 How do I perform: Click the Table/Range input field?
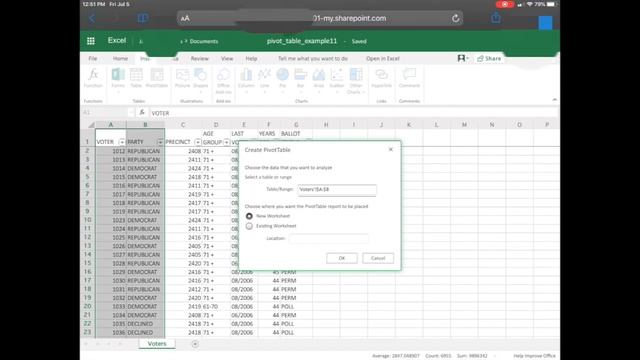click(x=337, y=190)
